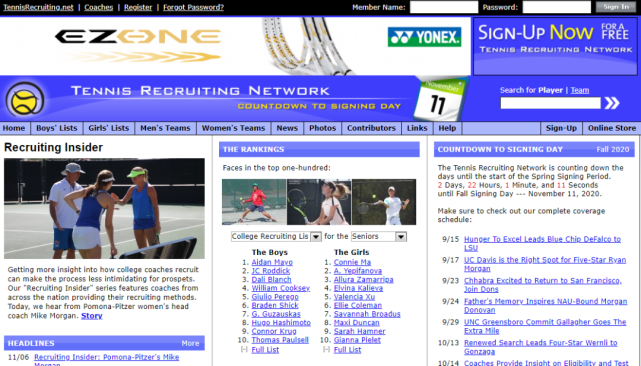Viewport: 641px width, 366px height.
Task: Open UC Davis Ryan Morgan article
Action: pyautogui.click(x=545, y=264)
